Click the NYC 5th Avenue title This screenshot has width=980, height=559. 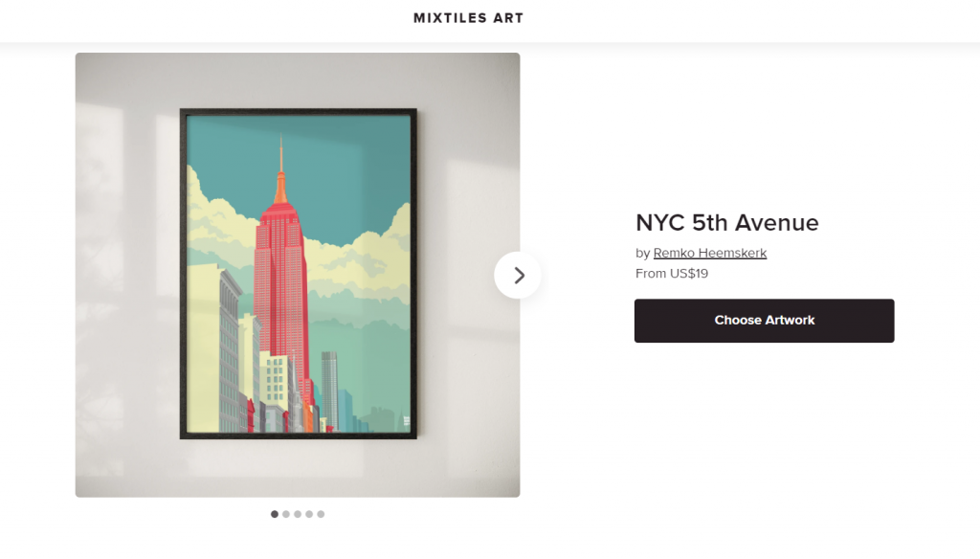pyautogui.click(x=727, y=223)
